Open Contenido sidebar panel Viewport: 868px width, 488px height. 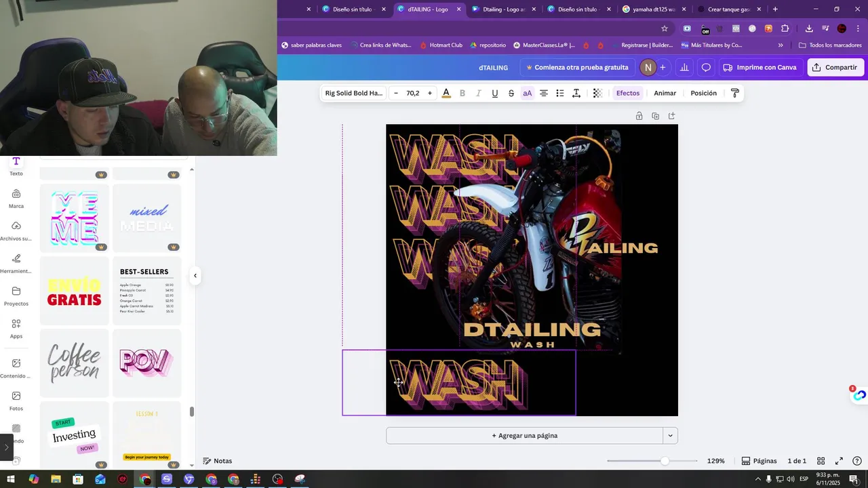pyautogui.click(x=16, y=368)
